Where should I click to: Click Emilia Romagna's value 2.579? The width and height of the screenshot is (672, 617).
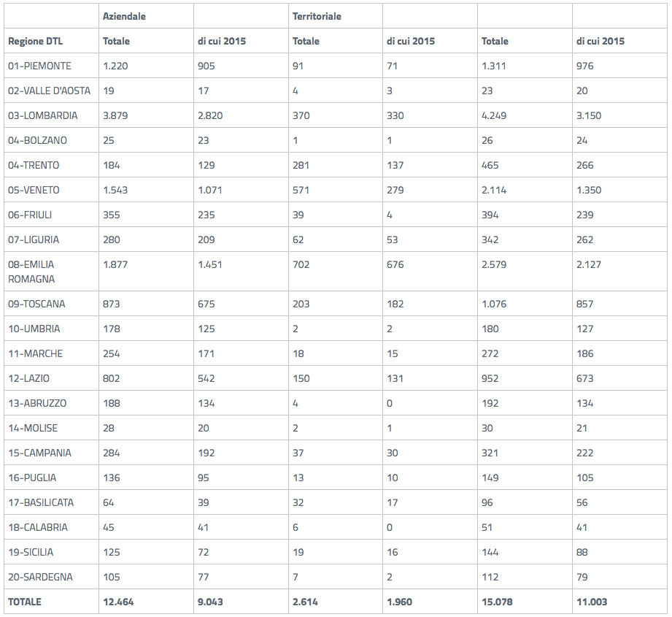(494, 264)
